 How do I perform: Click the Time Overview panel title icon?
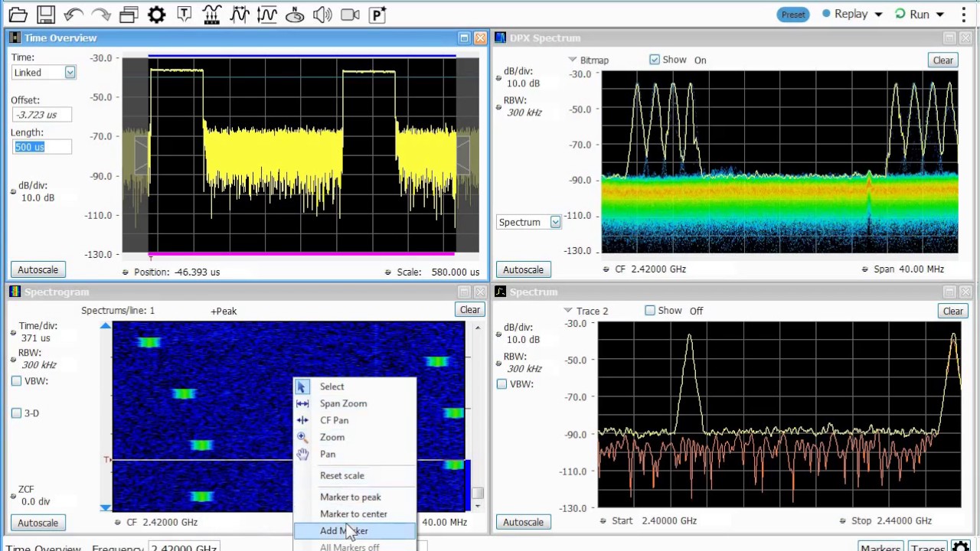tap(15, 37)
